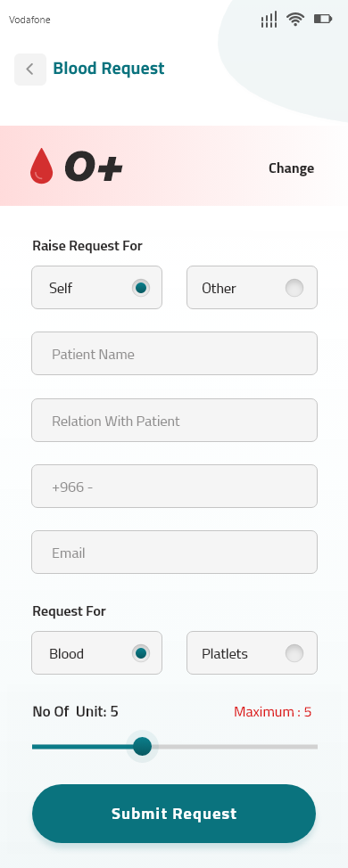Choose Platlets under Request For

point(253,652)
